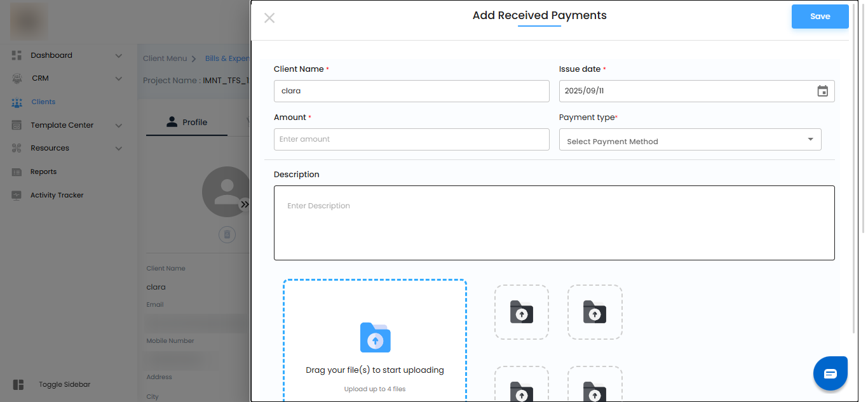This screenshot has height=402, width=868.
Task: Click the Bills & Expenses breadcrumb link
Action: [227, 58]
